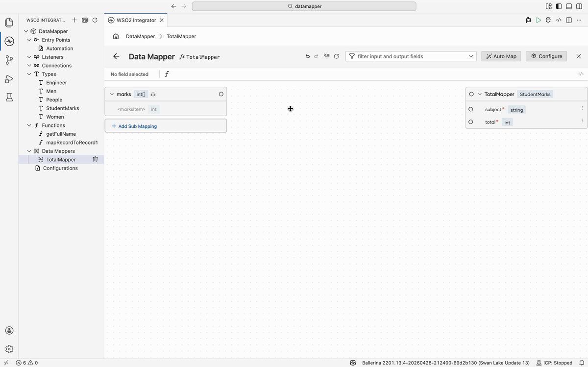Open Configurations in the sidebar
The image size is (588, 367).
pos(60,168)
